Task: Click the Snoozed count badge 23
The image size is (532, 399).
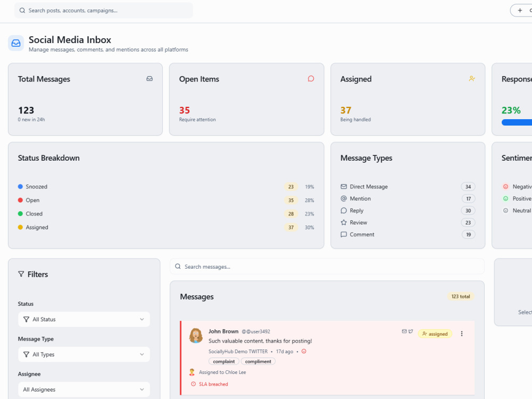Action: (x=291, y=187)
